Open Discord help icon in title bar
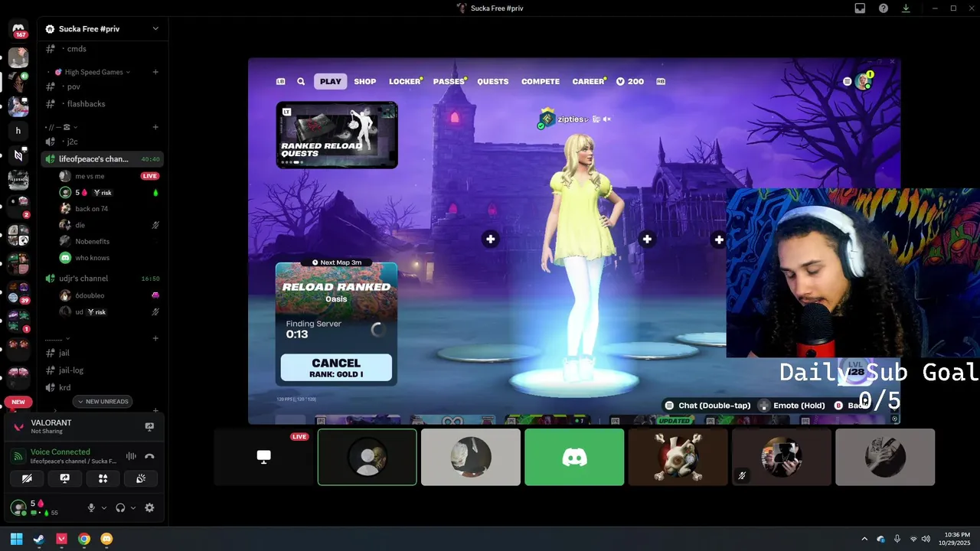 pyautogui.click(x=883, y=8)
